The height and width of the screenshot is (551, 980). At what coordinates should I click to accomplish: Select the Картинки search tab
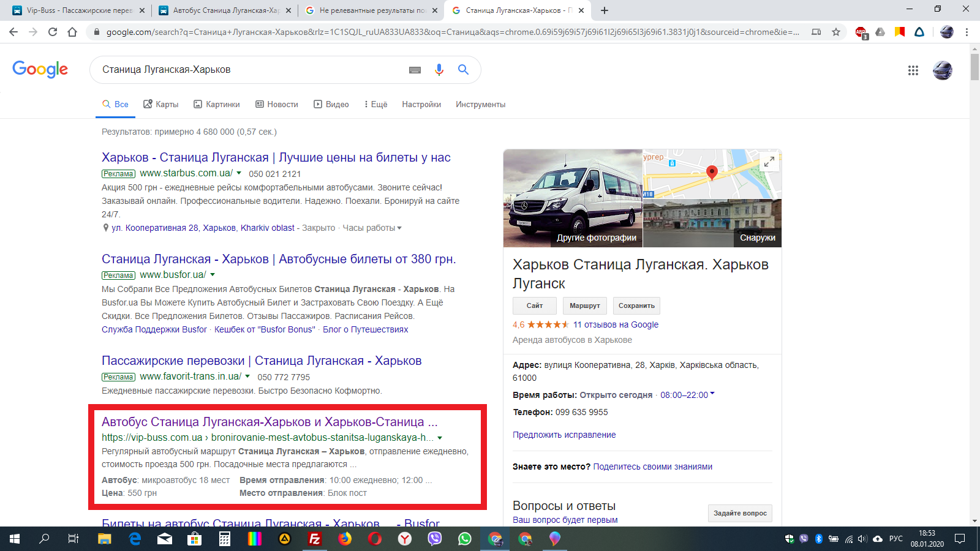point(217,104)
